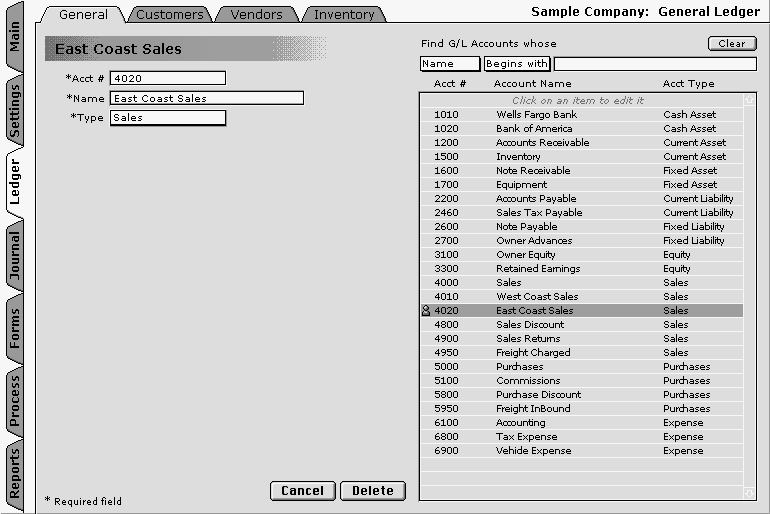Select the 5950 Freight InBound row
770x514 pixels.
coord(581,408)
